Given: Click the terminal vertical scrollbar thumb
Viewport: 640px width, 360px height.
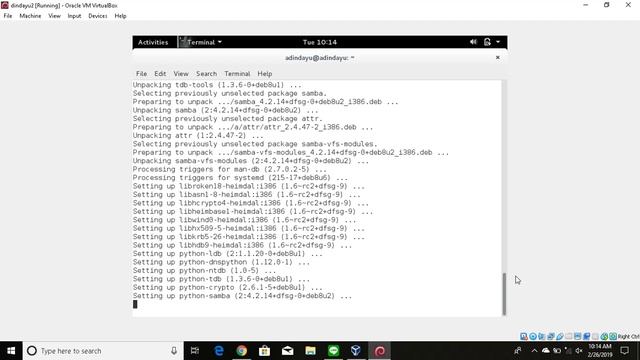Looking at the screenshot, I should [504, 294].
